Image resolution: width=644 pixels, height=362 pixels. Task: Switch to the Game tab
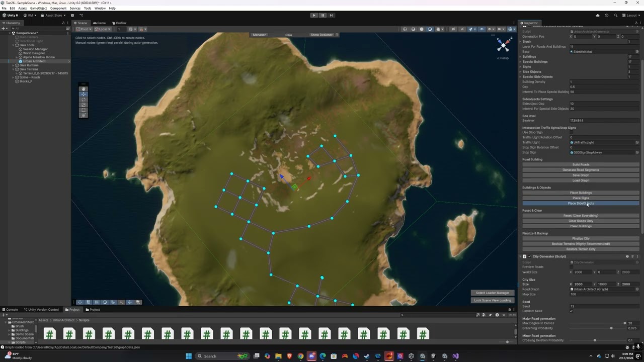[x=99, y=23]
